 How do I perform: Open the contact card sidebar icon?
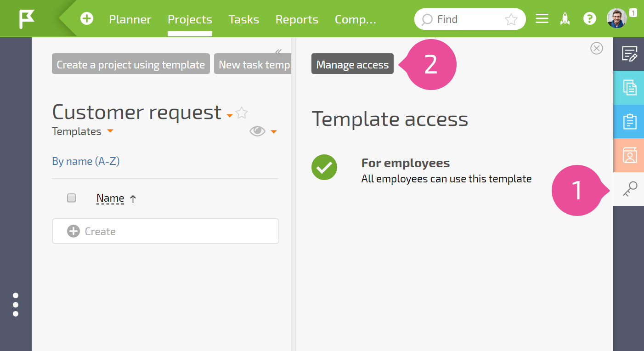click(629, 155)
